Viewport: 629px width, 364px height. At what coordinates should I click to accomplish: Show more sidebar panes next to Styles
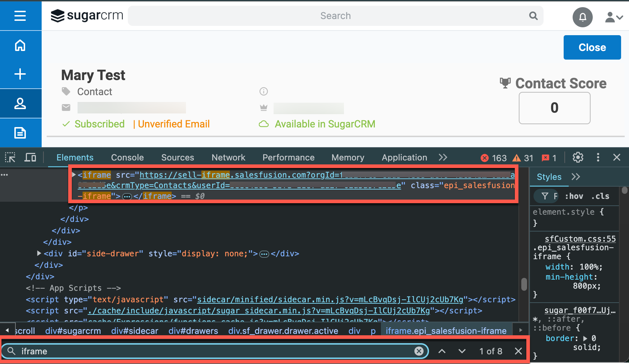click(576, 177)
